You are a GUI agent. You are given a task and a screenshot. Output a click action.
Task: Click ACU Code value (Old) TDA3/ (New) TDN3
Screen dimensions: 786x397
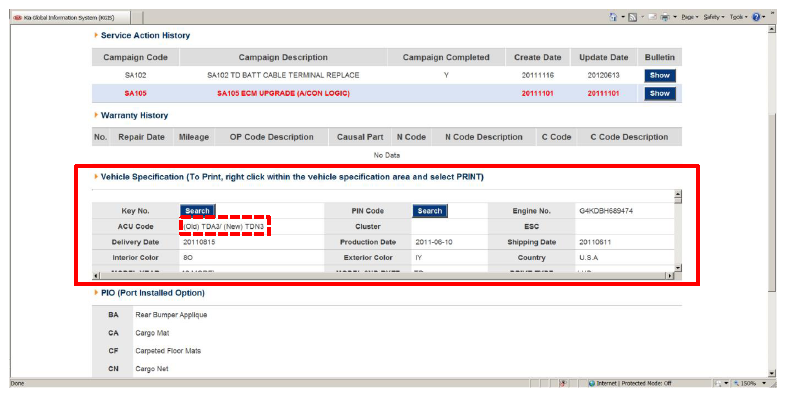(x=224, y=227)
